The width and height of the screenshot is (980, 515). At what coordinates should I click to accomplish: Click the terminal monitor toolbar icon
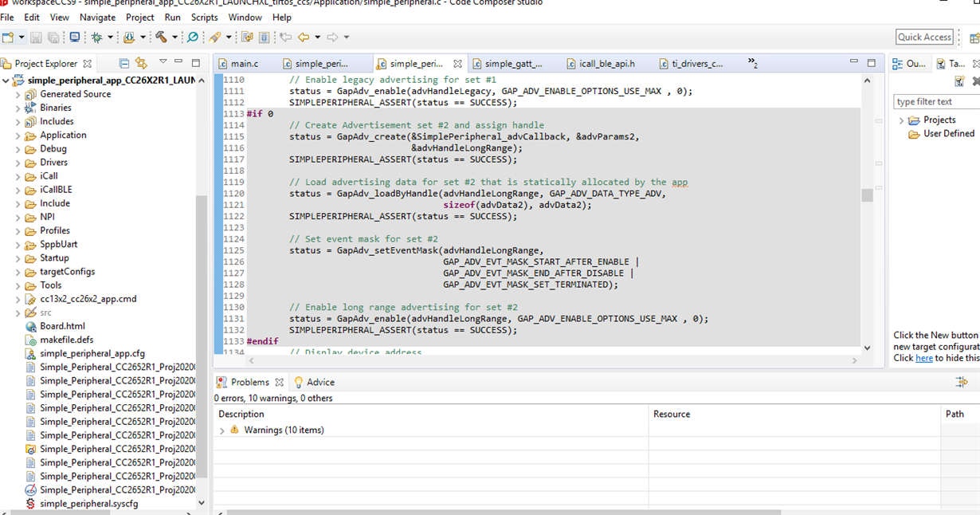[75, 37]
